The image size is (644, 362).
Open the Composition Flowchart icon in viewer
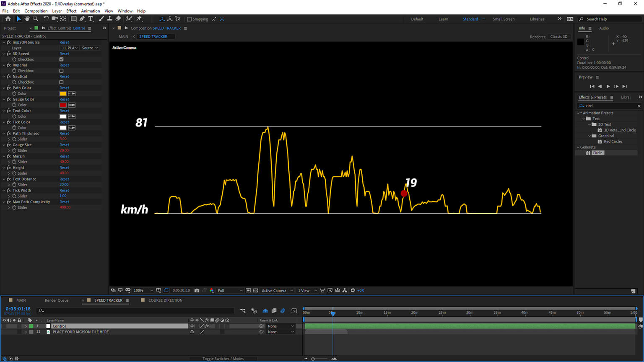click(345, 290)
